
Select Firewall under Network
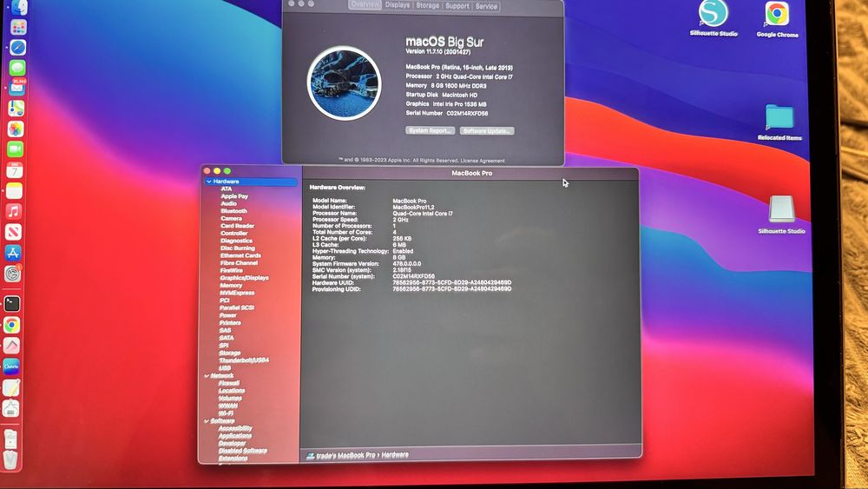coord(228,383)
